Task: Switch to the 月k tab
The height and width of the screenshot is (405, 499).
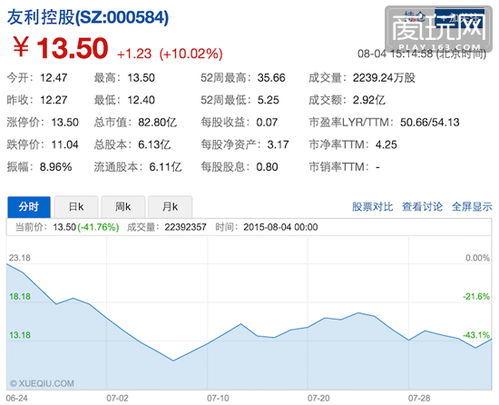Action: click(x=170, y=207)
